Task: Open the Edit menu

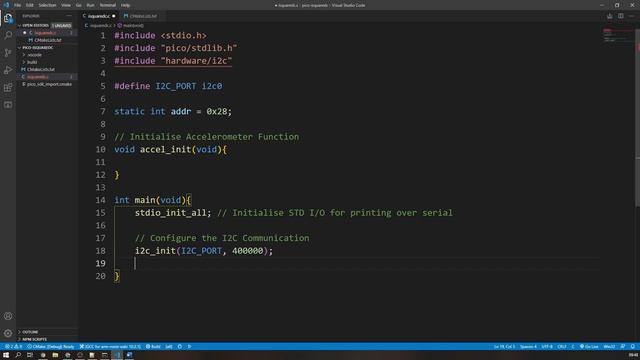Action: 29,5
